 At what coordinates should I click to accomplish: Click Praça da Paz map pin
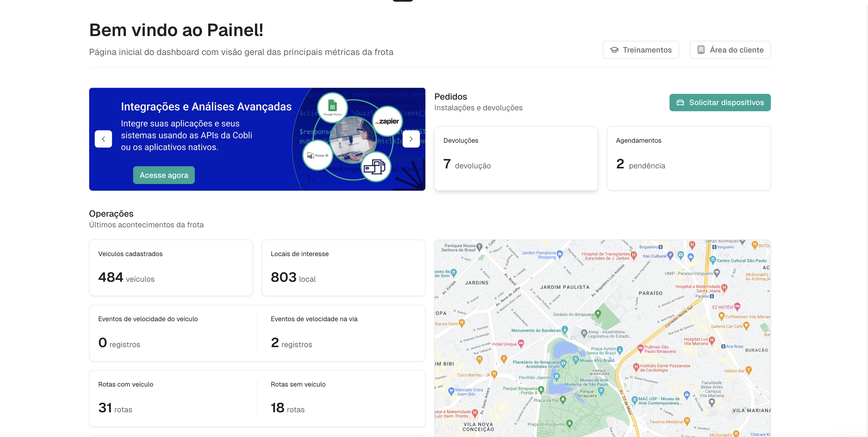(x=563, y=400)
